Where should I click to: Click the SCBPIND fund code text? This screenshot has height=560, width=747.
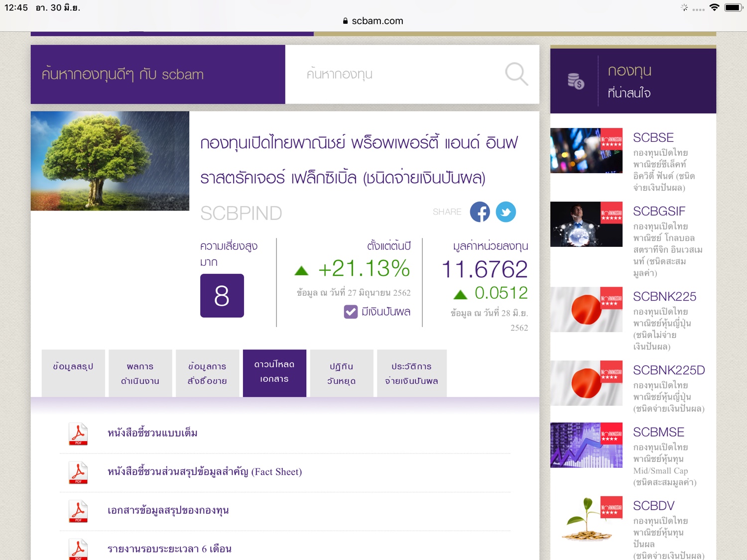point(241,214)
